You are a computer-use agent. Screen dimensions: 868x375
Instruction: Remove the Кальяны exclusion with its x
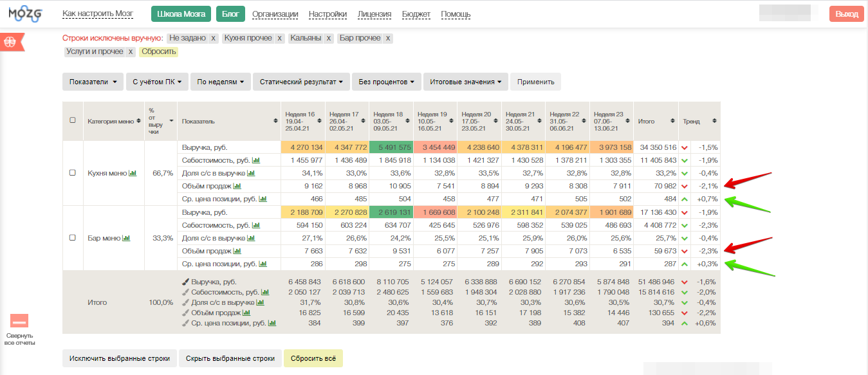(329, 39)
